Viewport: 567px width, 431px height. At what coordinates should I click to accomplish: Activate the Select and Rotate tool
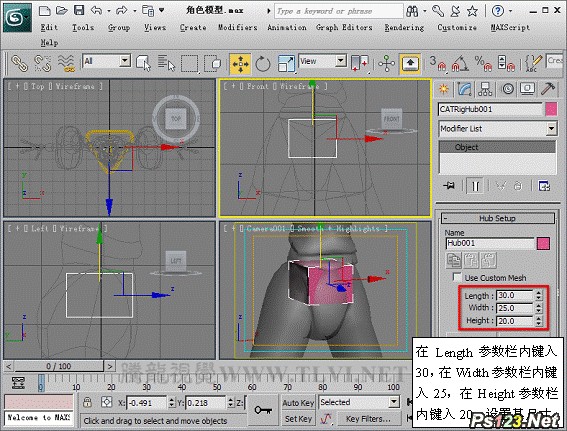[263, 64]
